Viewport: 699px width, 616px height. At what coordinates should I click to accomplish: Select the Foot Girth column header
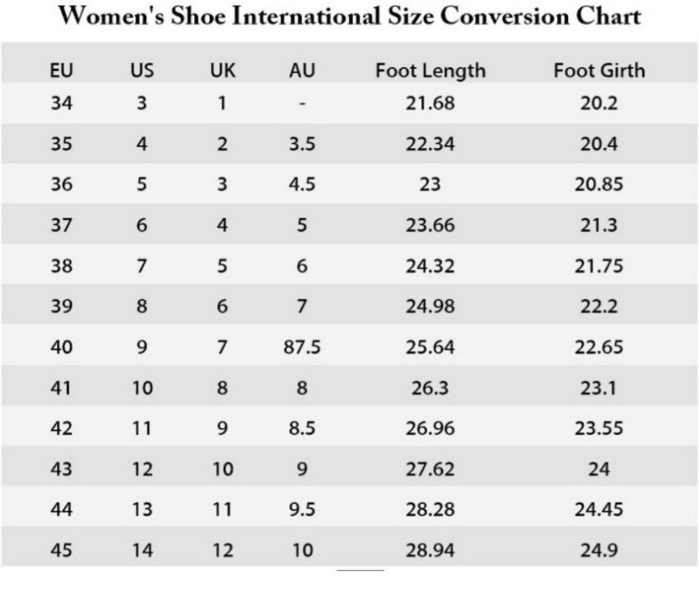pyautogui.click(x=599, y=71)
